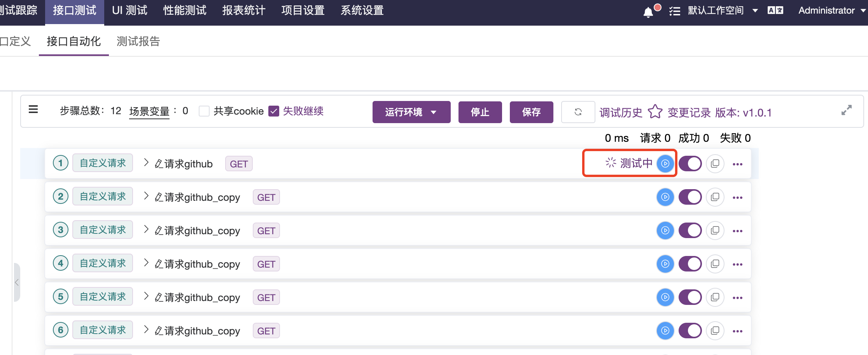
Task: Disable step 3 using its enable switch
Action: coord(690,230)
